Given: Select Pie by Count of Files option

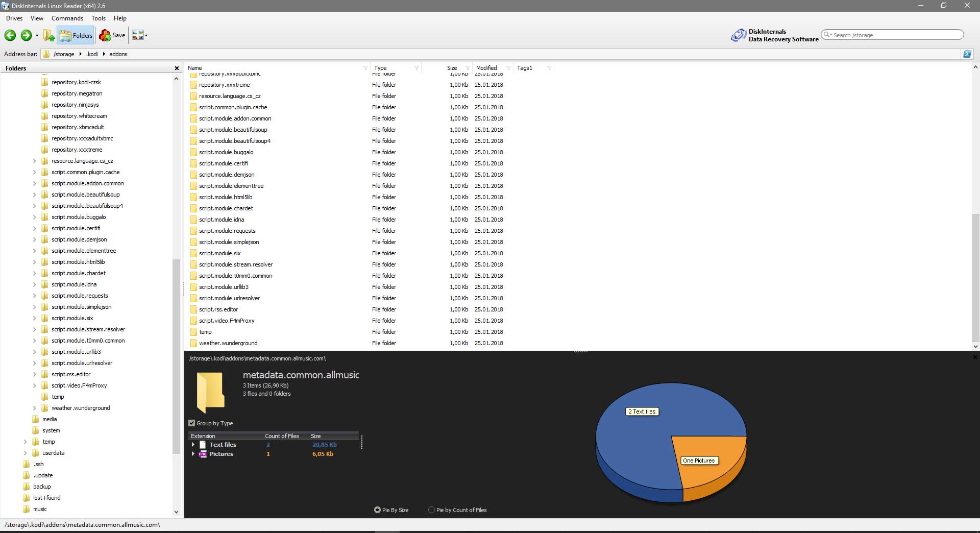Looking at the screenshot, I should coord(432,510).
